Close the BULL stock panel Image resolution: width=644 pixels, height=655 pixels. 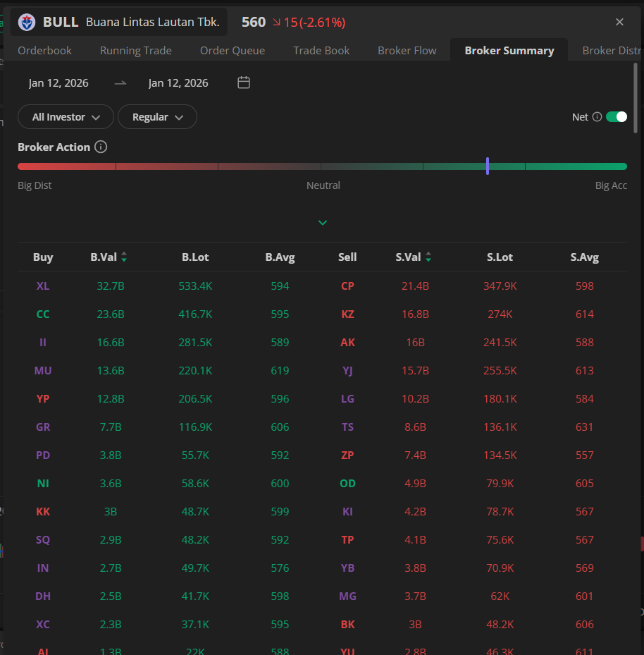tap(619, 22)
